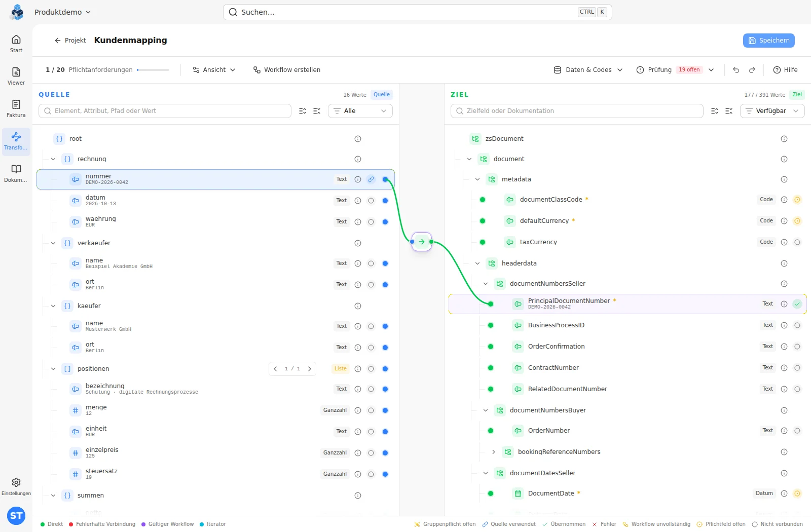The width and height of the screenshot is (811, 532).
Task: Focus the Zielfeld oder Dokumentation search
Action: tap(577, 111)
